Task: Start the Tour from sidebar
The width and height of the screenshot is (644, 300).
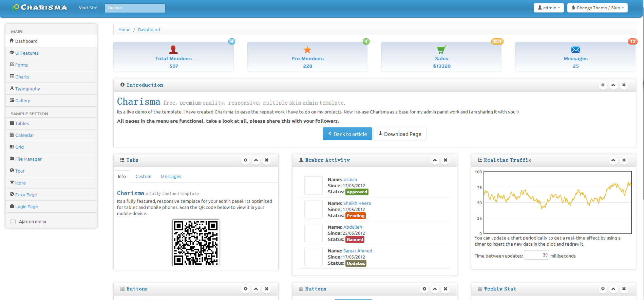Action: [51, 171]
